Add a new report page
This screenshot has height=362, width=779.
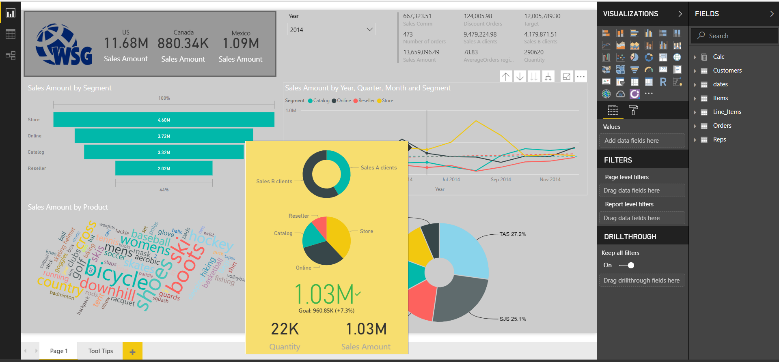[133, 352]
